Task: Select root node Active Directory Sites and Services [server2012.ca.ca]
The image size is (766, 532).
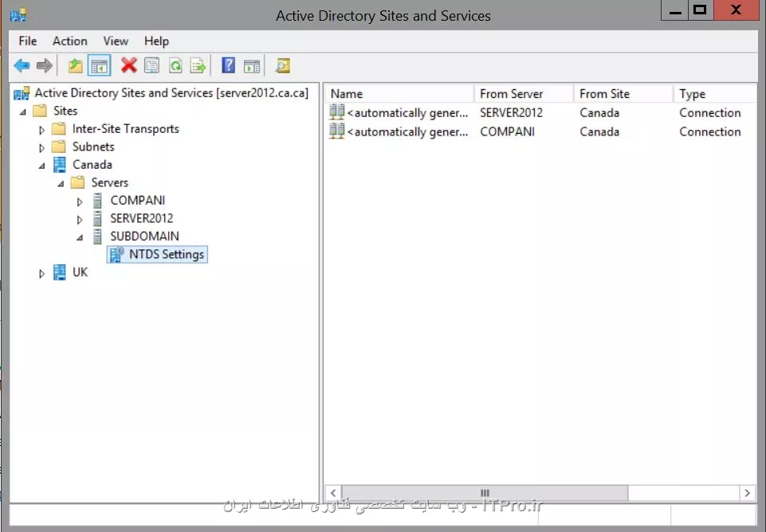Action: (171, 92)
